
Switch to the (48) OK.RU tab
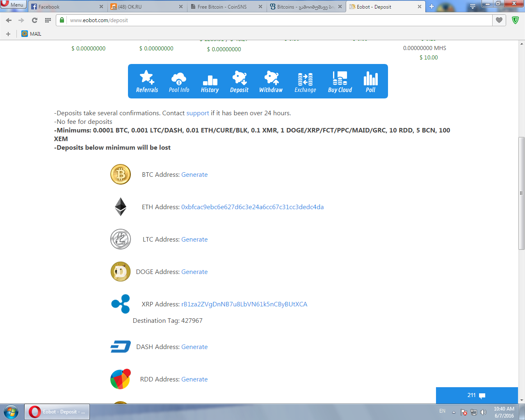(146, 7)
